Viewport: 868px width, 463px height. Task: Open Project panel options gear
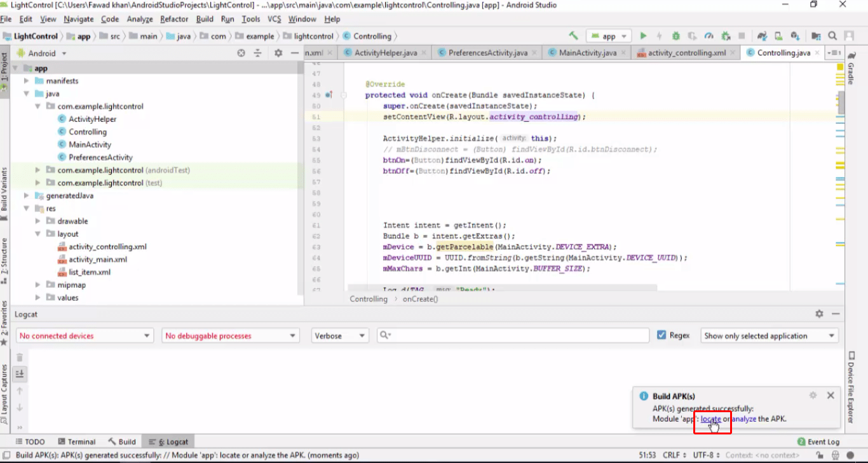[278, 53]
